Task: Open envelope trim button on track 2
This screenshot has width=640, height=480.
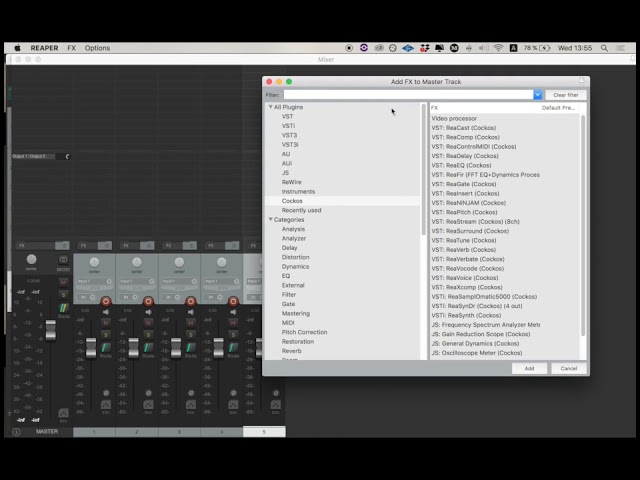Action: click(148, 405)
